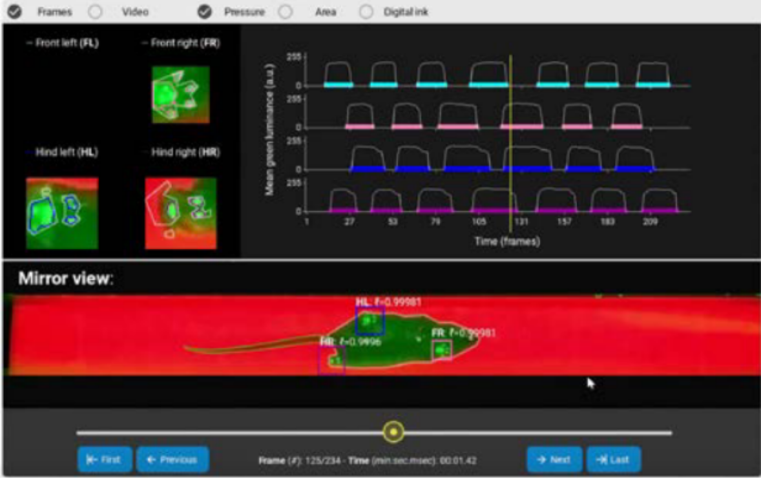The image size is (761, 478).
Task: Click the cyan stance bar in top trace
Action: click(340, 86)
